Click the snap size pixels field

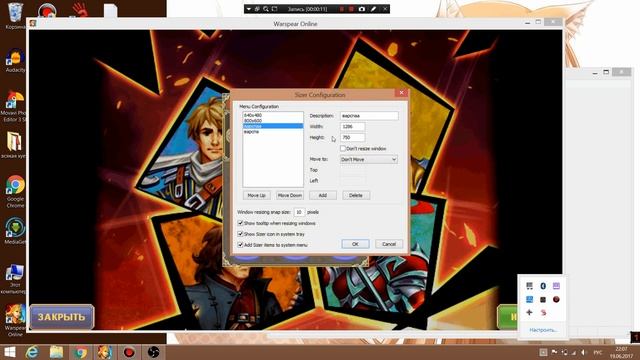tap(299, 212)
